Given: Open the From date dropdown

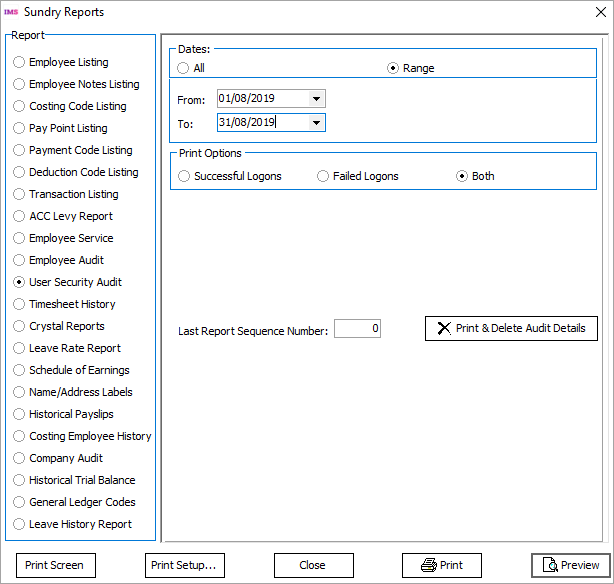Looking at the screenshot, I should point(317,99).
